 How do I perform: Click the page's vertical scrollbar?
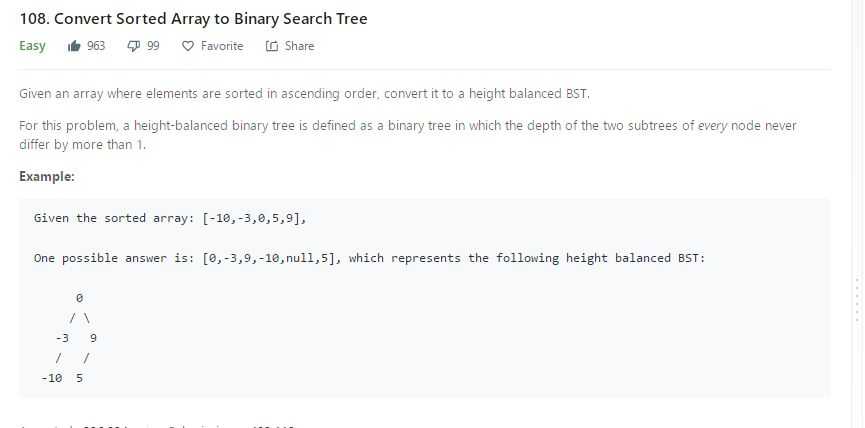click(x=854, y=214)
